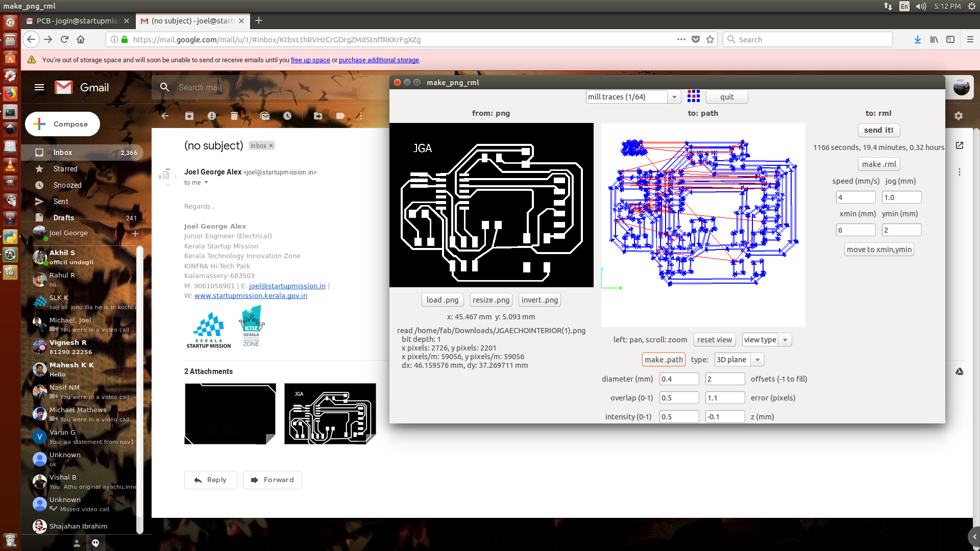The image size is (980, 551).
Task: Open the view type dropdown
Action: 785,340
